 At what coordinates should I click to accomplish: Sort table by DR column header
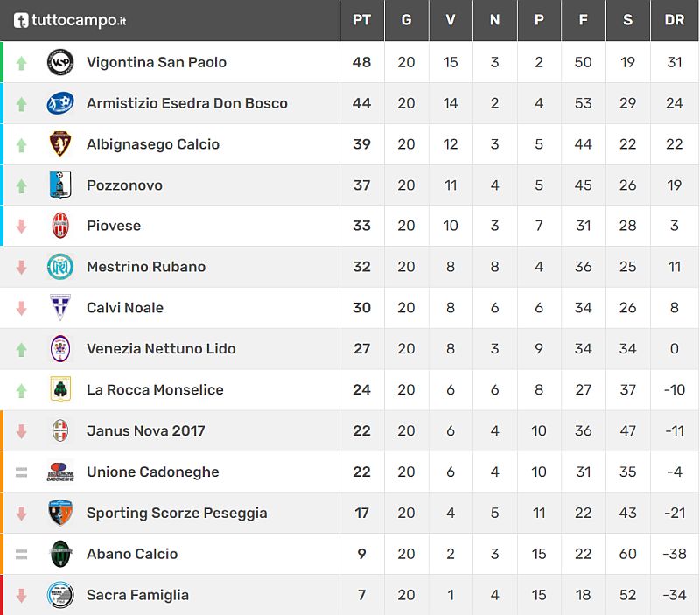click(674, 20)
